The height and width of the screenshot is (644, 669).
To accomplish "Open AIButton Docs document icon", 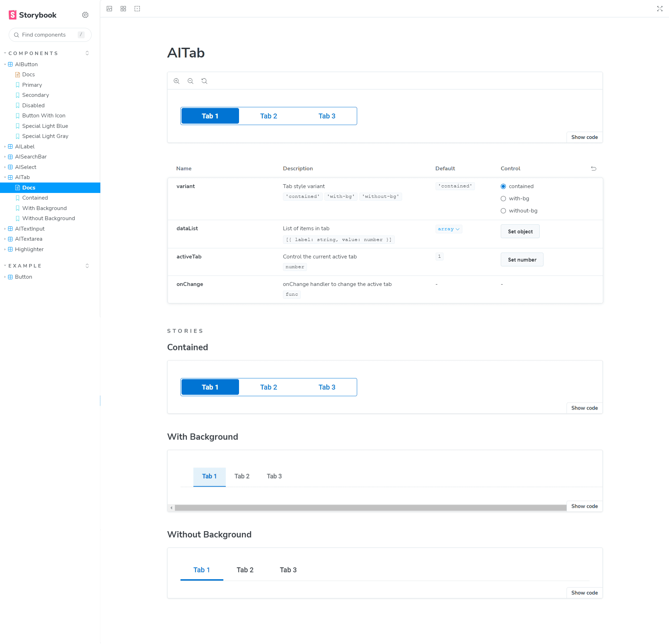I will tap(17, 75).
